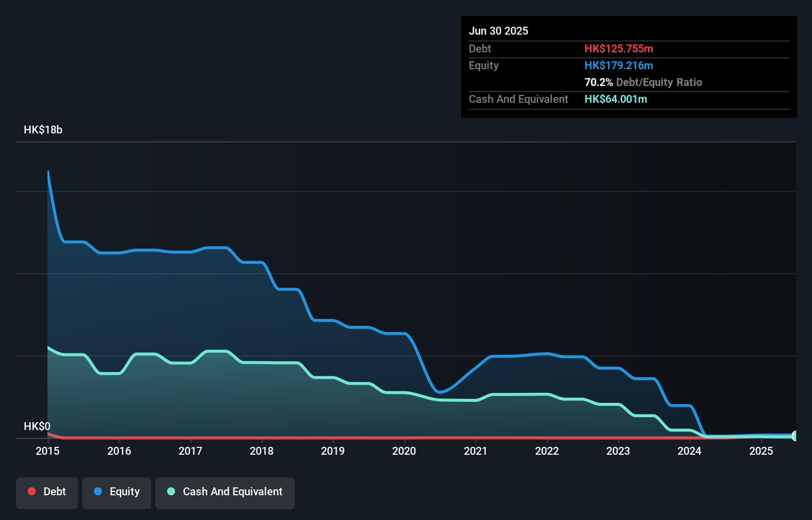Viewport: 812px width, 520px height.
Task: Click the red Debt legend dot
Action: click(x=31, y=491)
